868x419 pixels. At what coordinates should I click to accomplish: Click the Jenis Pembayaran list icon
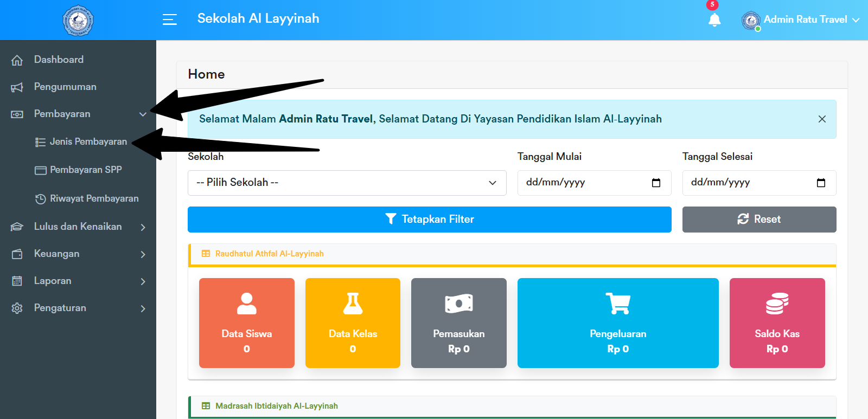[41, 142]
